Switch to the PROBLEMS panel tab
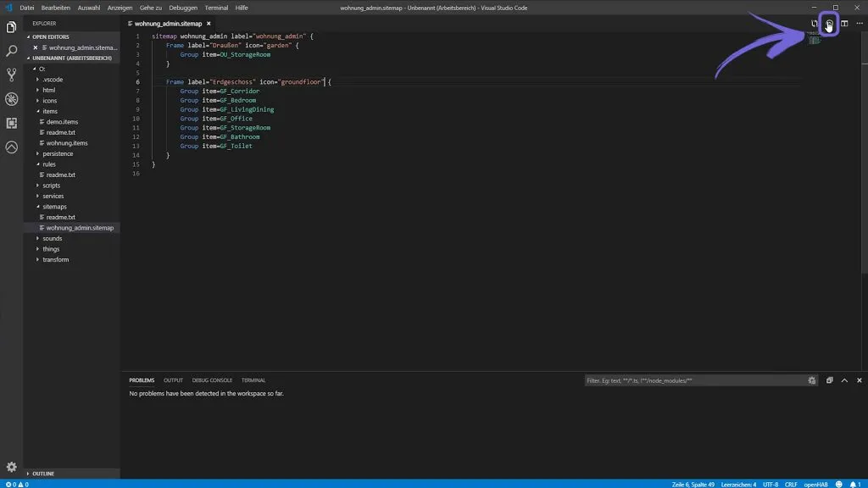 click(142, 380)
